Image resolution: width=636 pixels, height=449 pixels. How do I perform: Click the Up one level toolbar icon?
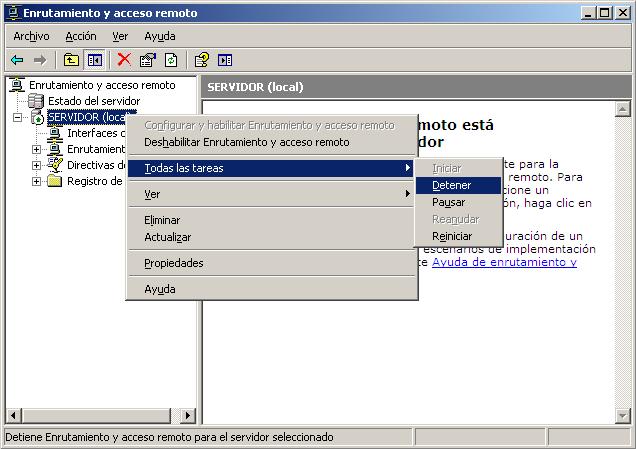[x=71, y=60]
